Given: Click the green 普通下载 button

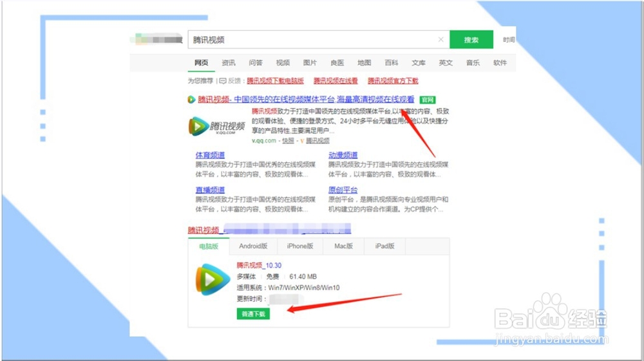Looking at the screenshot, I should pyautogui.click(x=253, y=314).
